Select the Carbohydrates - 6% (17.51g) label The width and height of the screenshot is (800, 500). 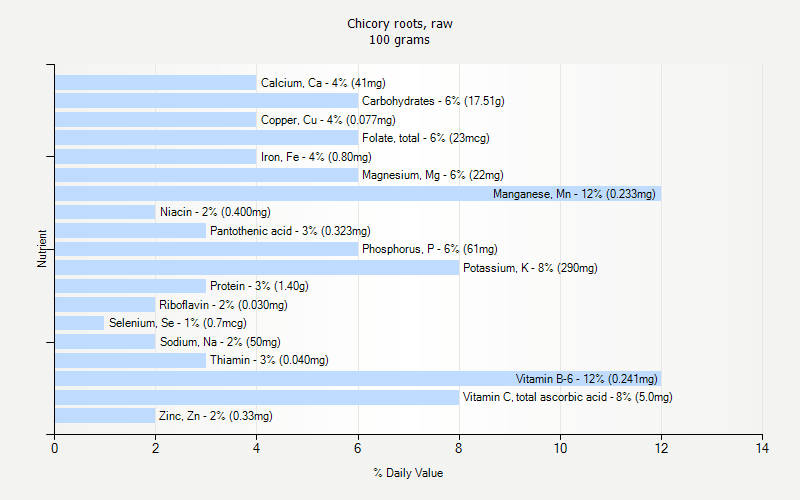433,101
